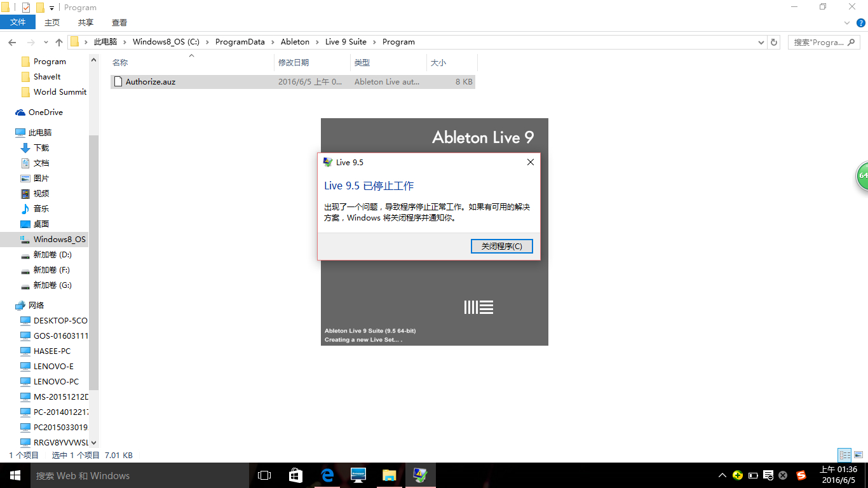Open Microsoft Edge from the taskbar
Image resolution: width=868 pixels, height=488 pixels.
(x=327, y=475)
